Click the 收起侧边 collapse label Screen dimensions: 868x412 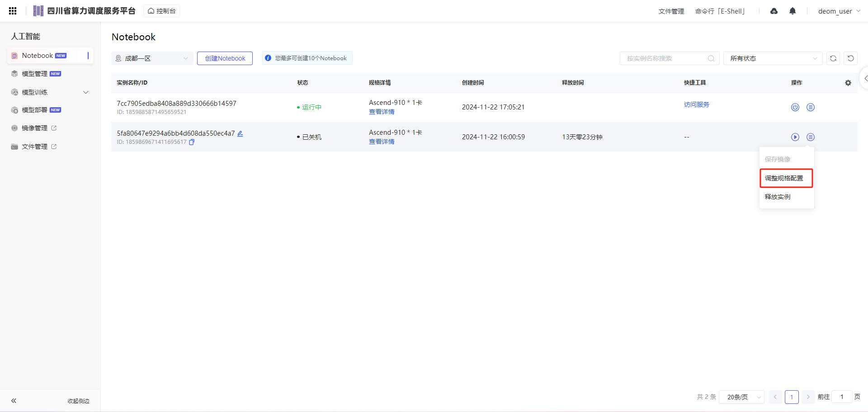coord(79,401)
